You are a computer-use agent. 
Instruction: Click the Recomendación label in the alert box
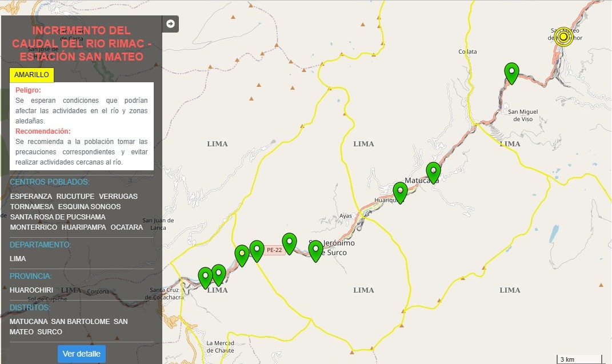pos(43,131)
